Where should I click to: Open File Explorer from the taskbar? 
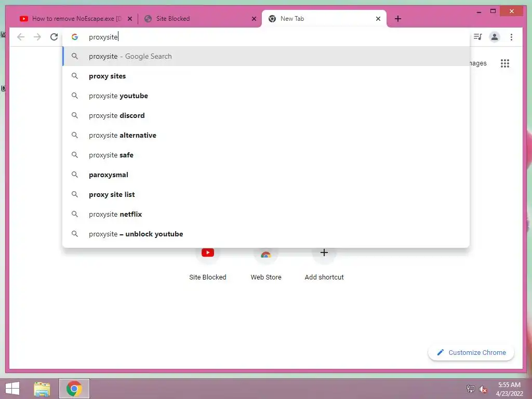tap(42, 389)
